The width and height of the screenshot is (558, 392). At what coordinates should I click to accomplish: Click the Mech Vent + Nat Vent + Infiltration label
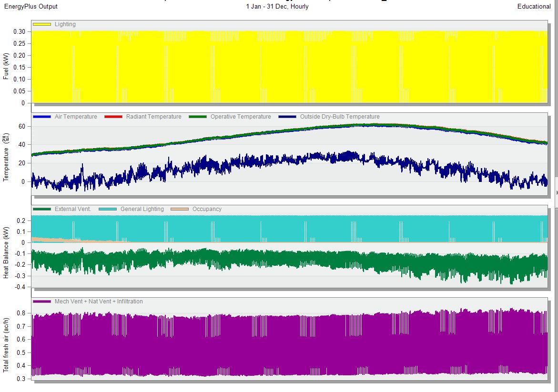[99, 302]
